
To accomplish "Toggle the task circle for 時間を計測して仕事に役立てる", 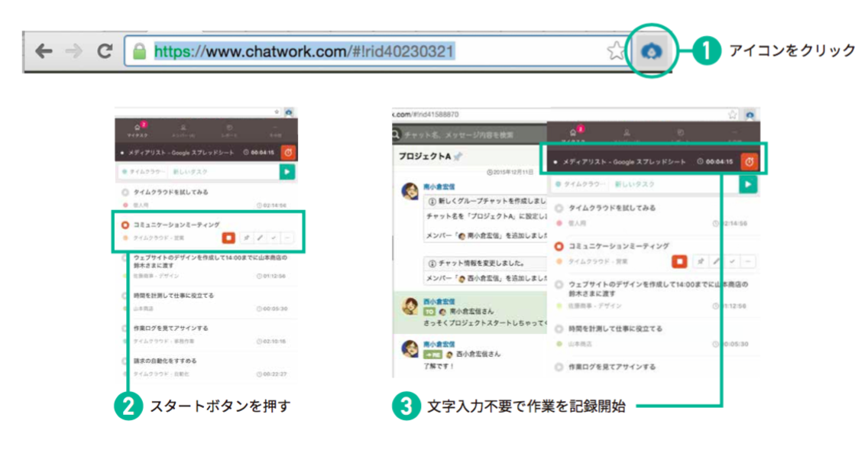I will [124, 296].
